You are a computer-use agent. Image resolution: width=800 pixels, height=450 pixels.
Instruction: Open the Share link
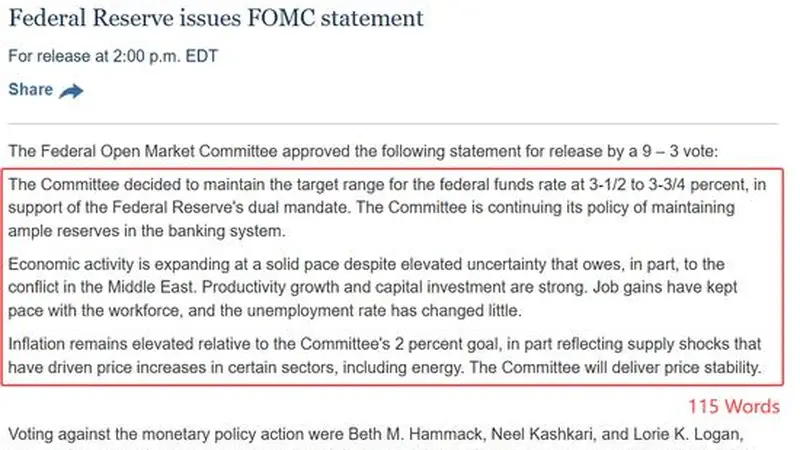pyautogui.click(x=31, y=89)
